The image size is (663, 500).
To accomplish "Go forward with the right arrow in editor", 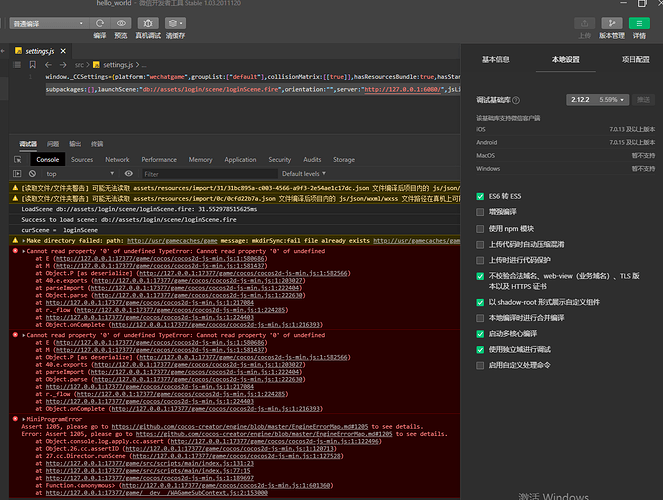I will click(63, 65).
